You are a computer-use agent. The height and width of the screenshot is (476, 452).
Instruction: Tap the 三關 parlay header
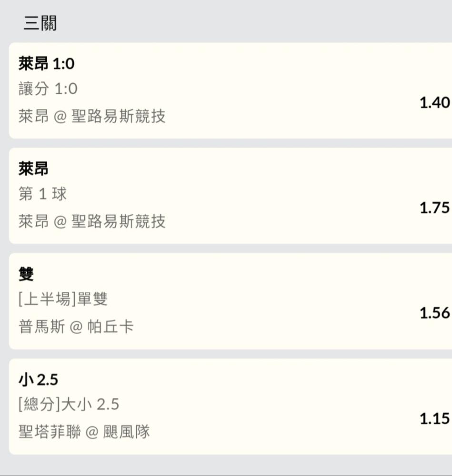[40, 23]
